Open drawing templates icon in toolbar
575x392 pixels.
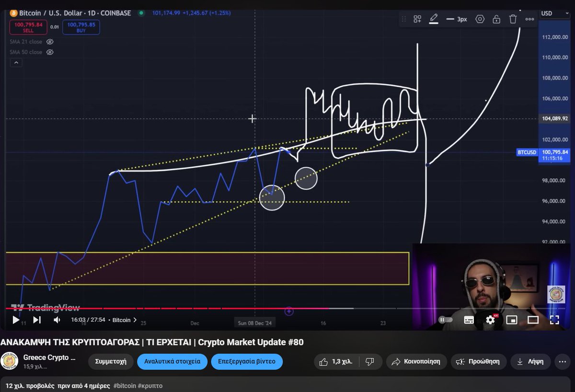[417, 19]
